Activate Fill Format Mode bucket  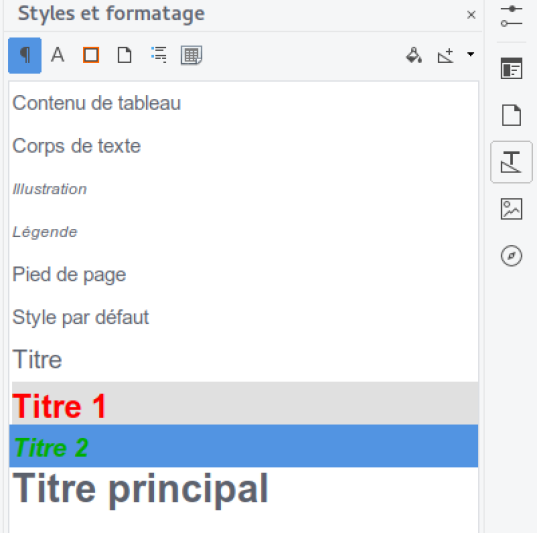414,55
